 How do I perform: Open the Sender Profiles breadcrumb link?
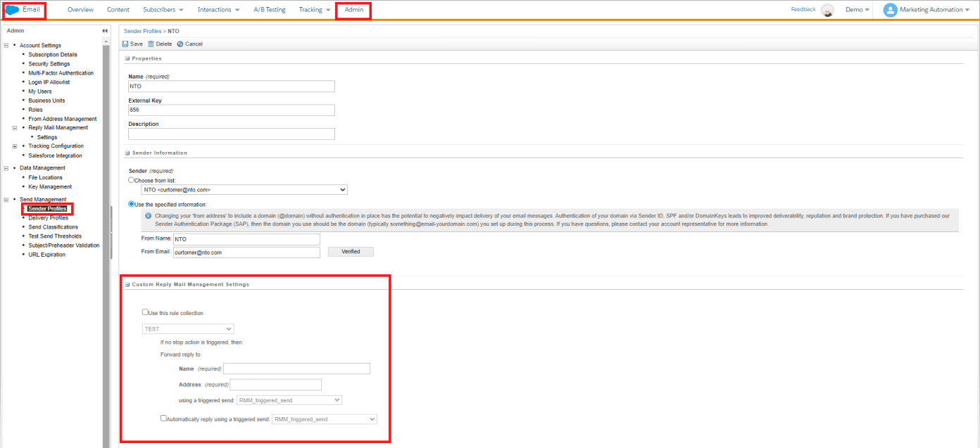pos(142,31)
